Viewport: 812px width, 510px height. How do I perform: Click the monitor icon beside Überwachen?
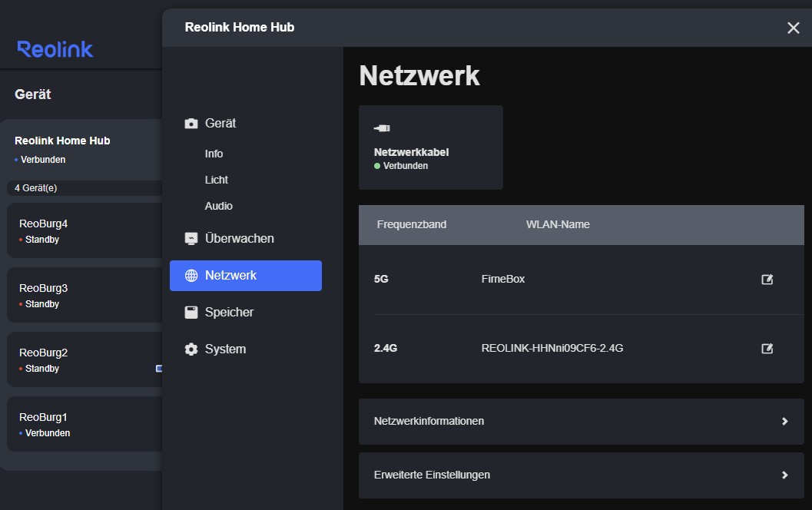coord(191,239)
